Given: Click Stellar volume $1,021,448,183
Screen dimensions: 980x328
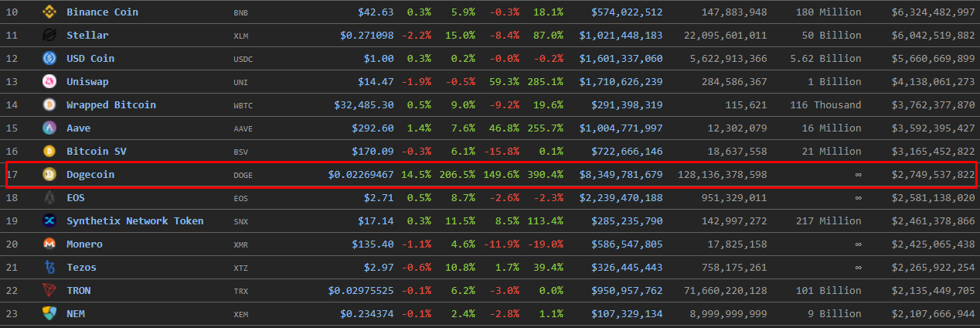Looking at the screenshot, I should [621, 36].
